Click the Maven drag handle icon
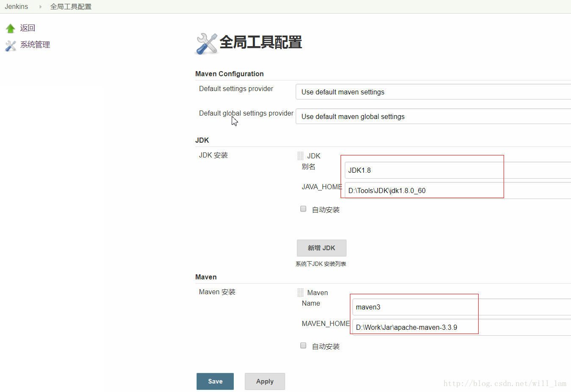The width and height of the screenshot is (571, 392). 300,293
